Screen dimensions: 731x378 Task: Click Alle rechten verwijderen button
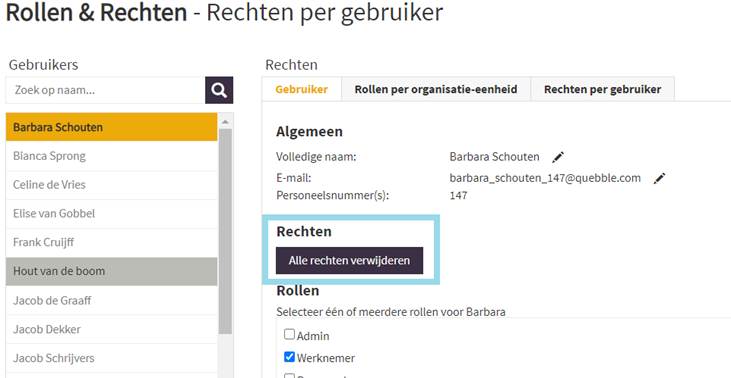click(x=350, y=261)
